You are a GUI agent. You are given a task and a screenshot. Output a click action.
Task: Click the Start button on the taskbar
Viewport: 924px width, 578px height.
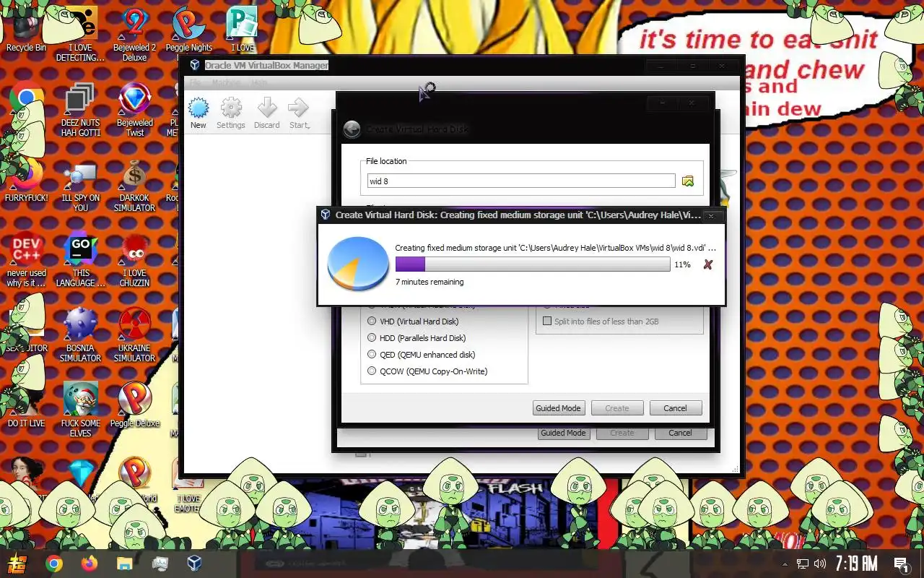(17, 564)
